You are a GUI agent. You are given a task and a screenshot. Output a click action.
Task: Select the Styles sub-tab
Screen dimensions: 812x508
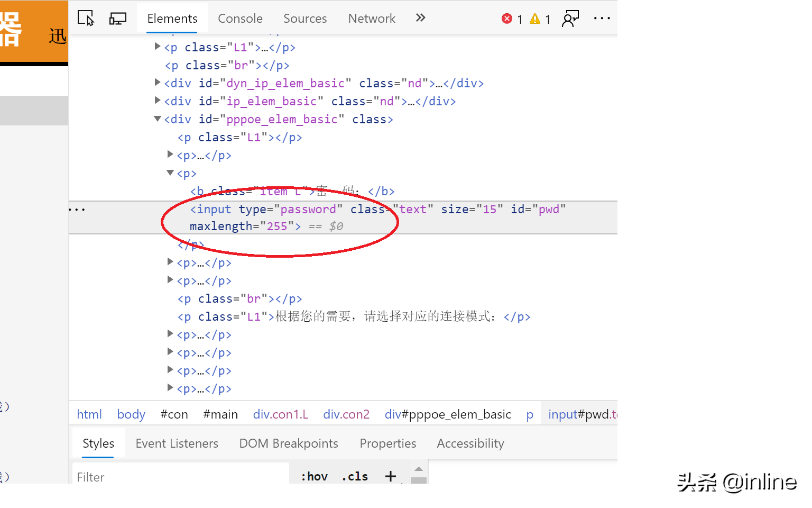click(98, 443)
